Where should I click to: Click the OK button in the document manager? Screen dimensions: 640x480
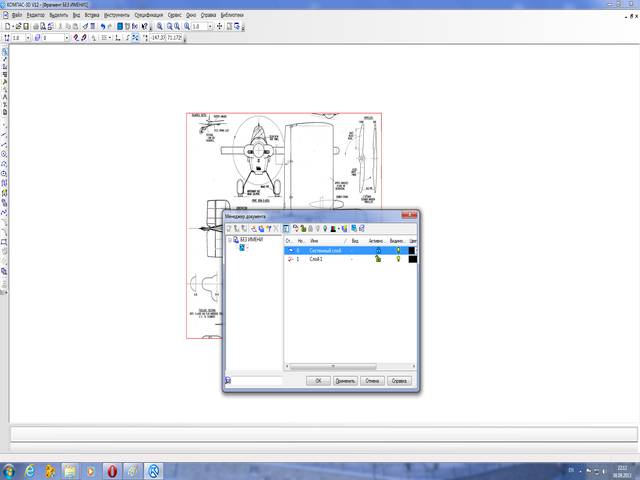pos(317,380)
